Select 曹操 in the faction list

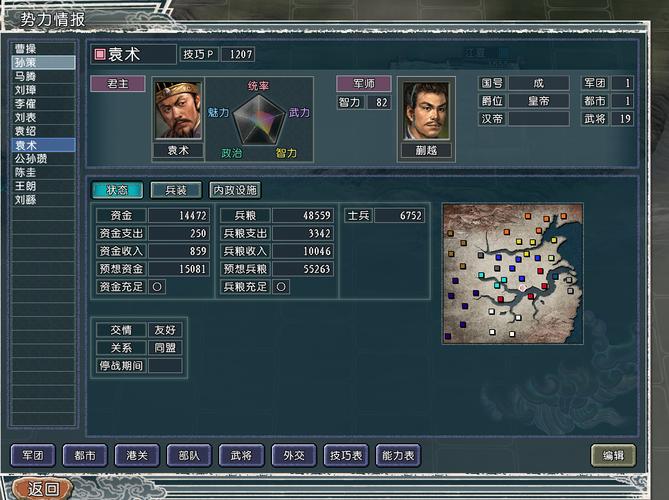(x=44, y=49)
